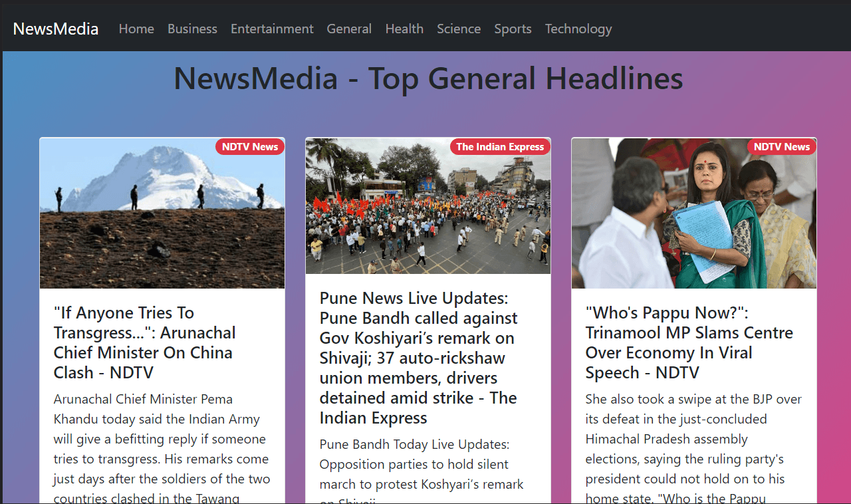Click the Top General Headlines page title
Viewport: 851px width, 504px height.
click(428, 78)
